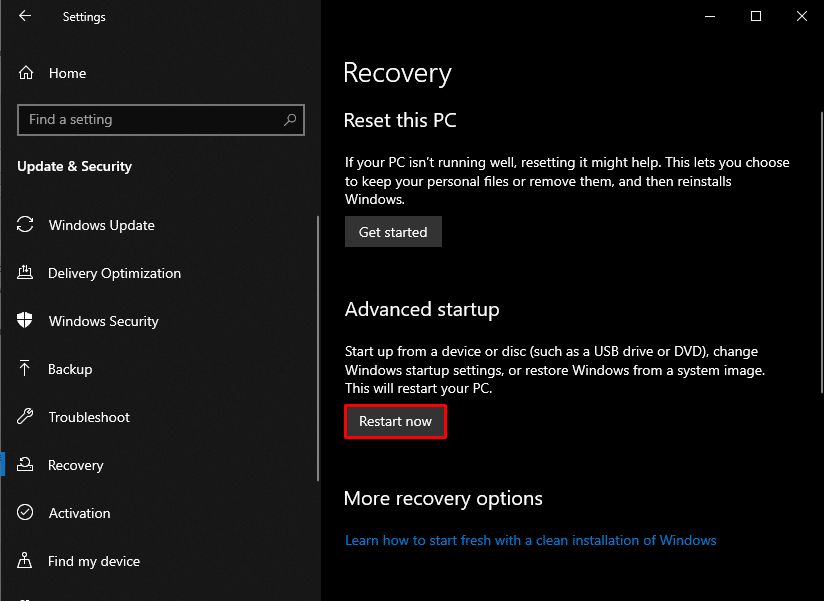
Task: Click Restart now under Advanced startup
Action: tap(395, 421)
